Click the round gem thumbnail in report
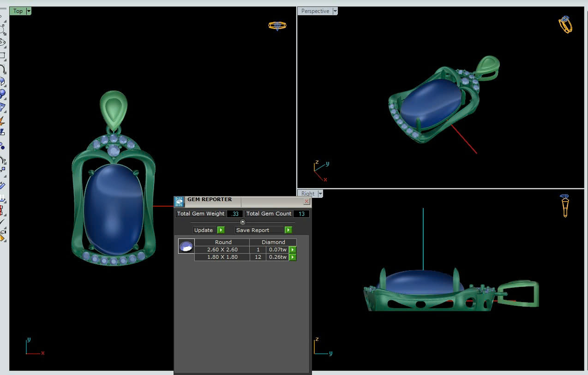Viewport: 588px width, 375px height. 186,246
